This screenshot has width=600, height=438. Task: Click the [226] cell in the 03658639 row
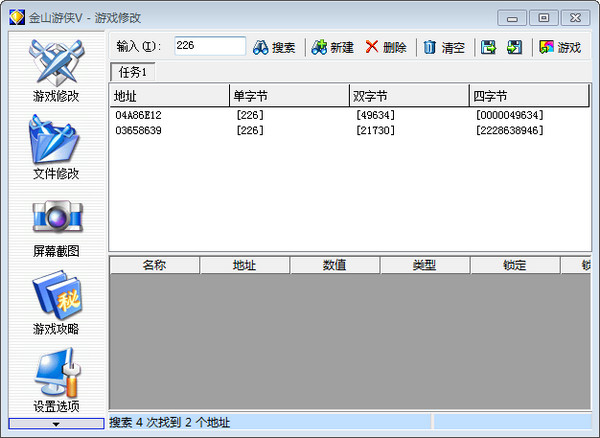coord(250,130)
